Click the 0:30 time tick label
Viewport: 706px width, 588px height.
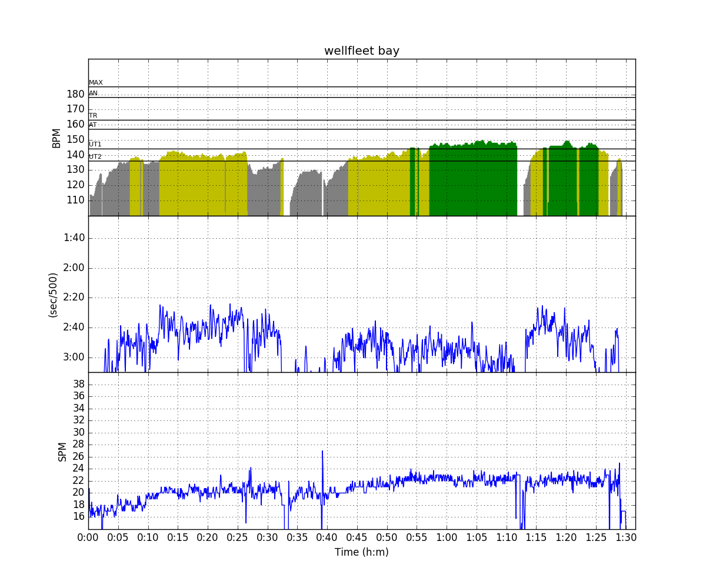[267, 537]
